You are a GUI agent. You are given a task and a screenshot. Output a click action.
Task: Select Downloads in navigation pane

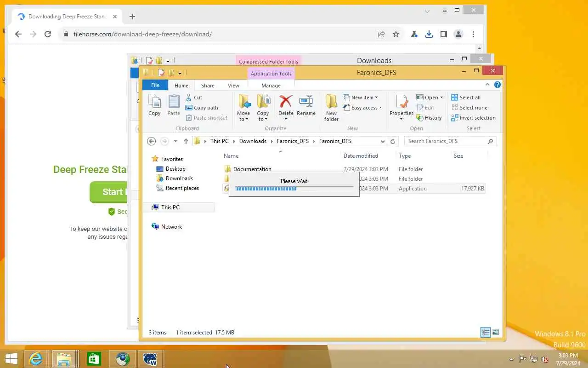pyautogui.click(x=179, y=178)
